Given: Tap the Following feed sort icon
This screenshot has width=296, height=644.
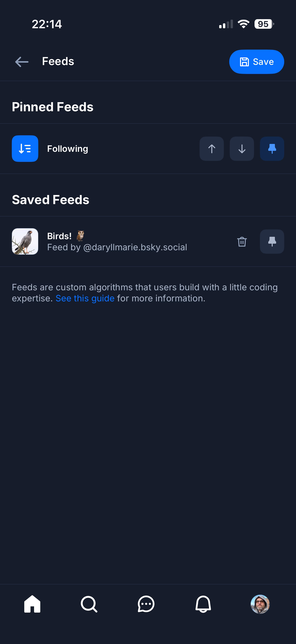Looking at the screenshot, I should [x=25, y=149].
